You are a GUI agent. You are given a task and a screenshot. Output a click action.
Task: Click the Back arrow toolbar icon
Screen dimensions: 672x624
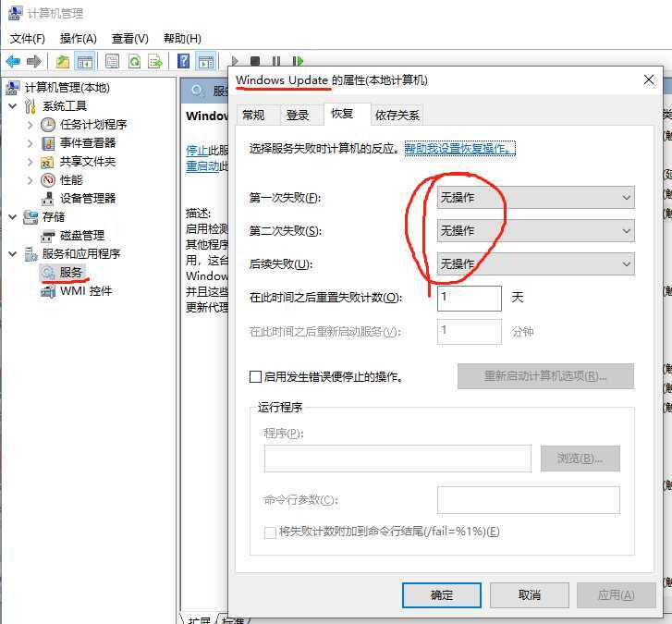pos(13,62)
